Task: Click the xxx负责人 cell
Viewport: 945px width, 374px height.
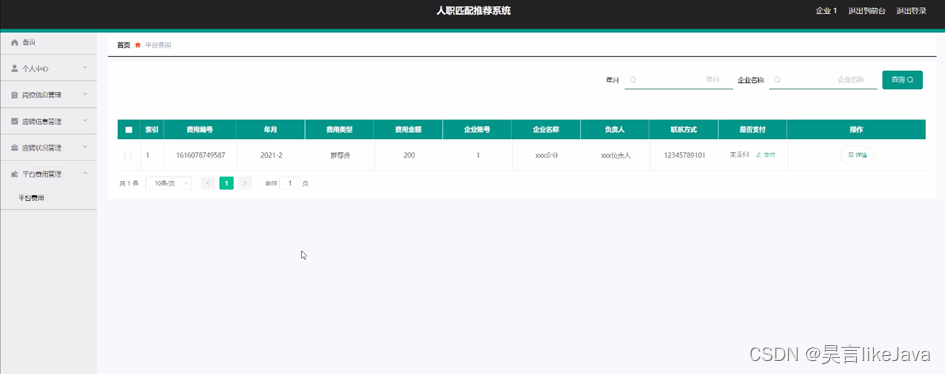Action: pos(615,155)
